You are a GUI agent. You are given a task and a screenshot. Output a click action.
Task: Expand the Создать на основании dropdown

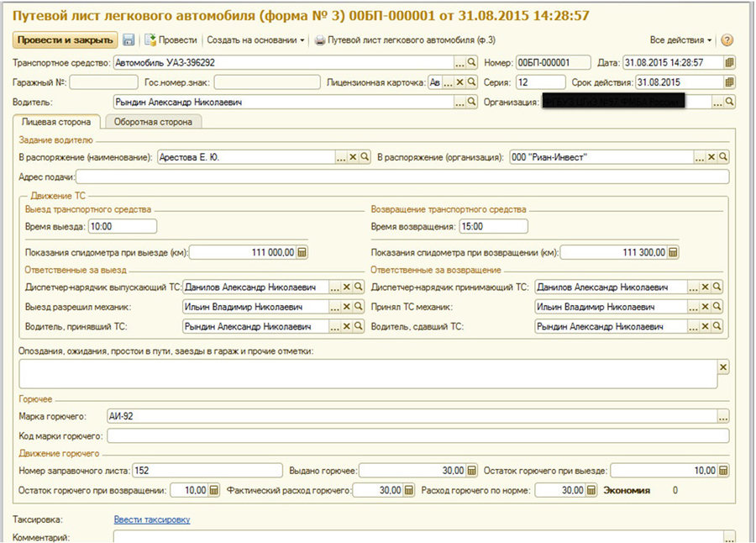(x=255, y=40)
